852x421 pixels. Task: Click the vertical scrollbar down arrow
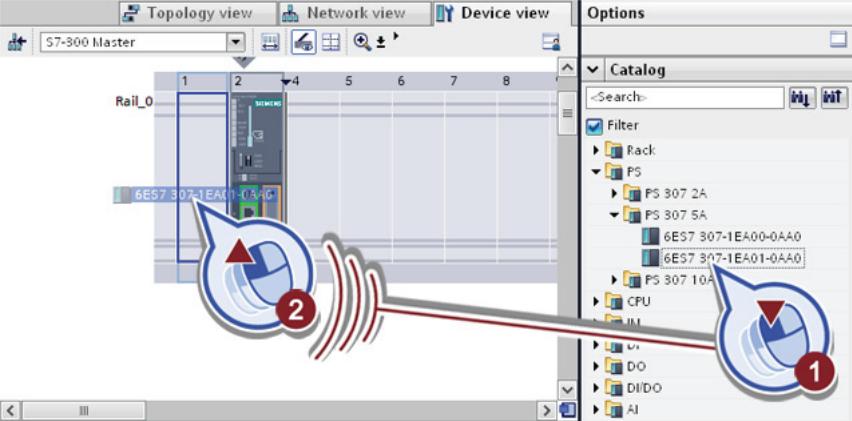click(567, 391)
